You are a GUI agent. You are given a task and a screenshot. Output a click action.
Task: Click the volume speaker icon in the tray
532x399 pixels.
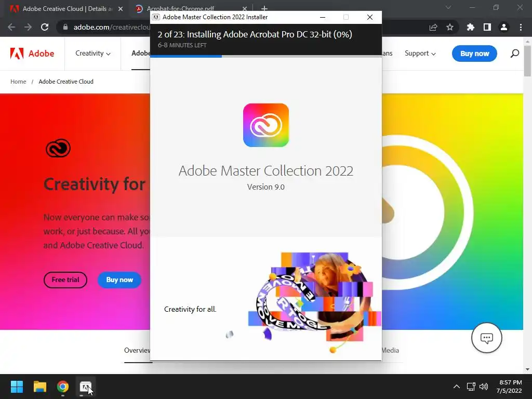point(484,387)
